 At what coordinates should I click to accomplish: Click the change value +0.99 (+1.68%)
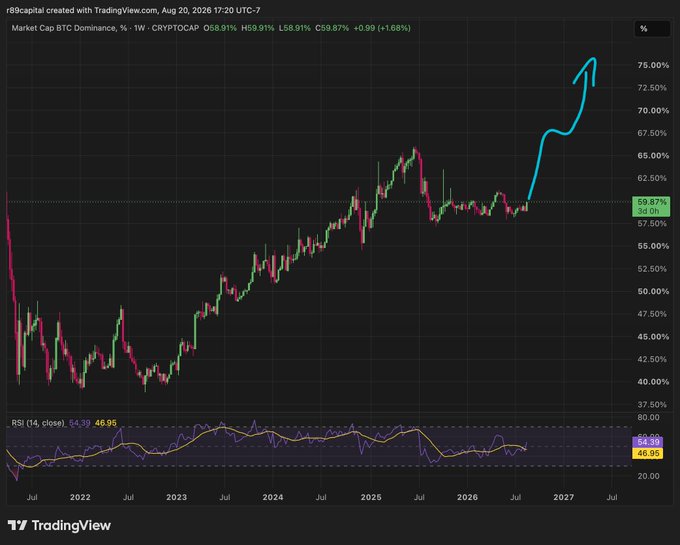coord(382,28)
